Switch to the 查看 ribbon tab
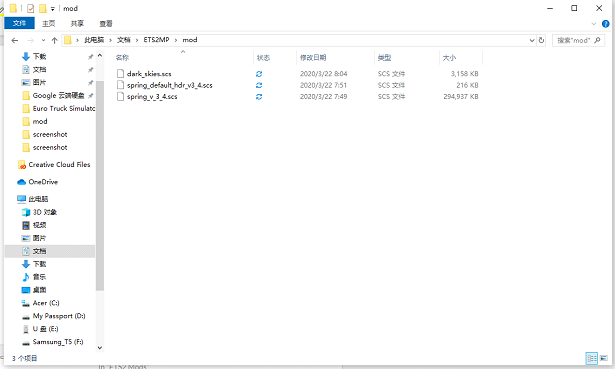The image size is (615, 369). pyautogui.click(x=106, y=24)
